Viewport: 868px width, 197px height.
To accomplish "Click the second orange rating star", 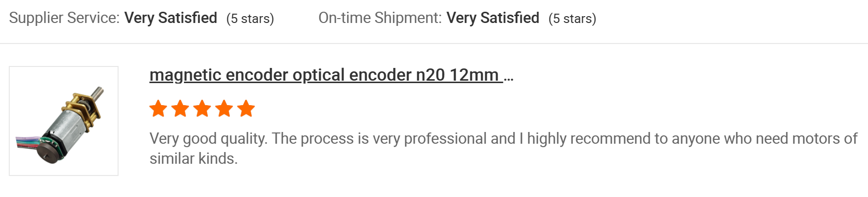I will tap(180, 109).
